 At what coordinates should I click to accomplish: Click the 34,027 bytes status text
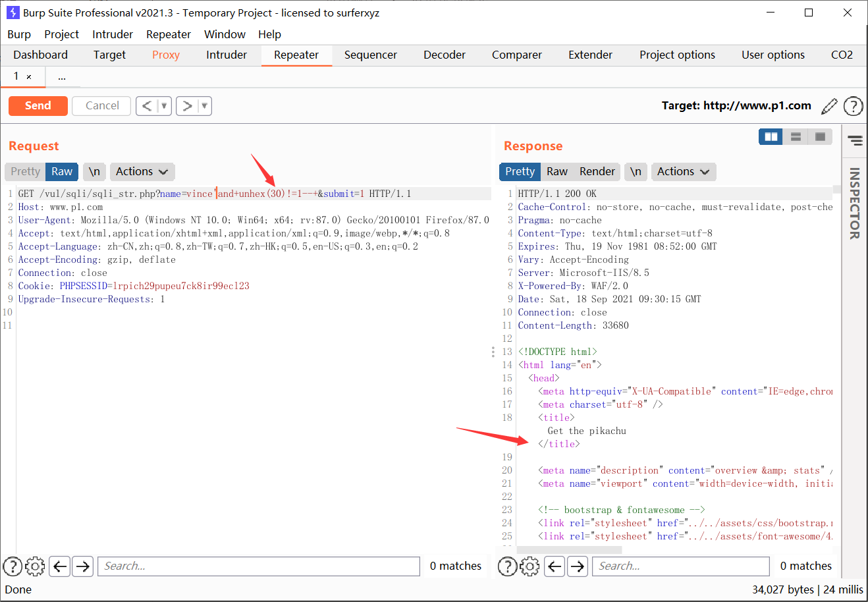point(783,589)
